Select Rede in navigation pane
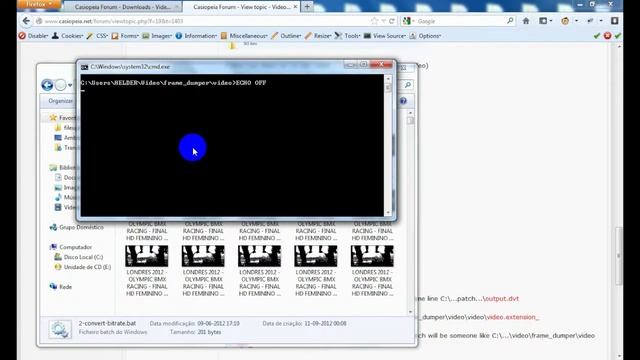640x360 pixels. coord(60,287)
